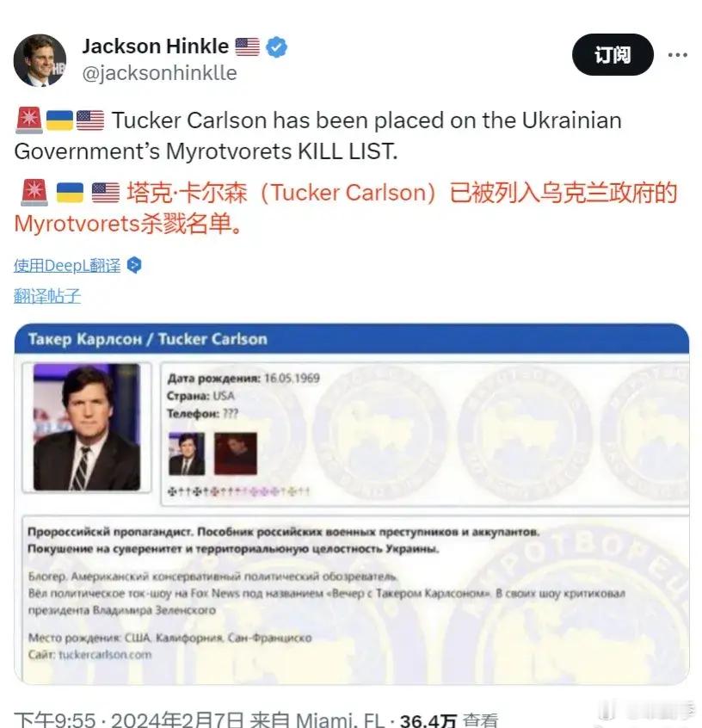Open the large Tucker Carlson portrait
The height and width of the screenshot is (728, 702).
(87, 427)
